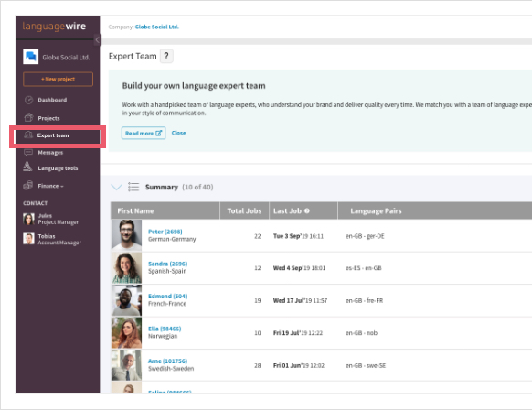Click the '(10 of 40)' summary count
This screenshot has width=532, height=410.
pos(197,188)
